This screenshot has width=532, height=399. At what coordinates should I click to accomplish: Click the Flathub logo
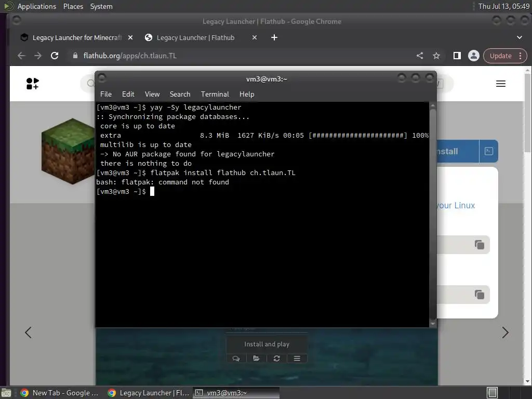33,84
